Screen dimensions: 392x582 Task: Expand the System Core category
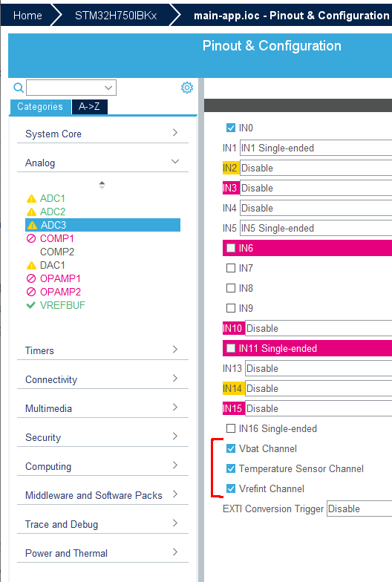pyautogui.click(x=102, y=134)
